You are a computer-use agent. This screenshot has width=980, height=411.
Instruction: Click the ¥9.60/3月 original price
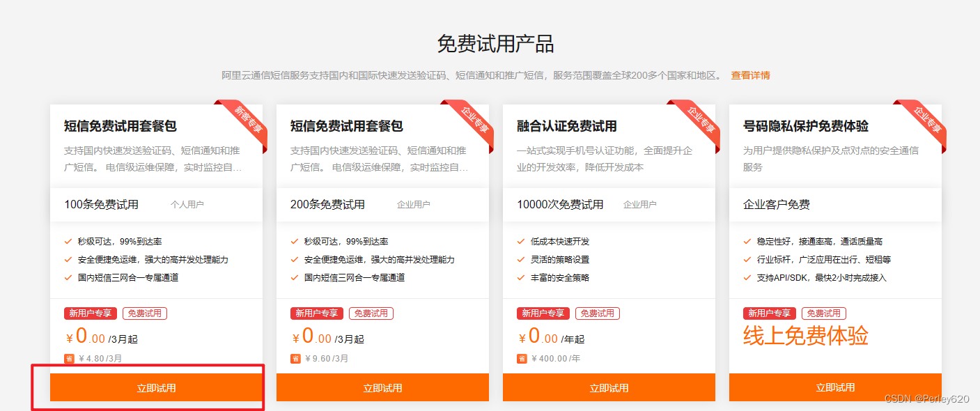point(327,359)
